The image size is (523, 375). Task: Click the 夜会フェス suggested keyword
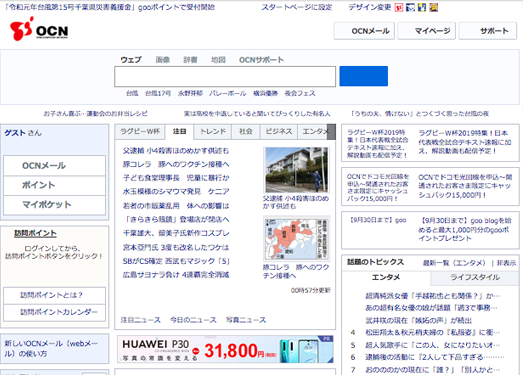(300, 93)
